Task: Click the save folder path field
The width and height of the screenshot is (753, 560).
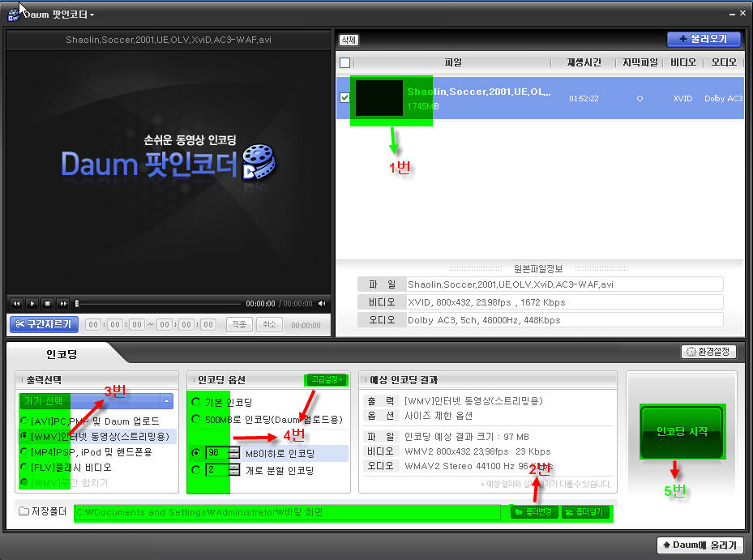Action: pyautogui.click(x=288, y=512)
